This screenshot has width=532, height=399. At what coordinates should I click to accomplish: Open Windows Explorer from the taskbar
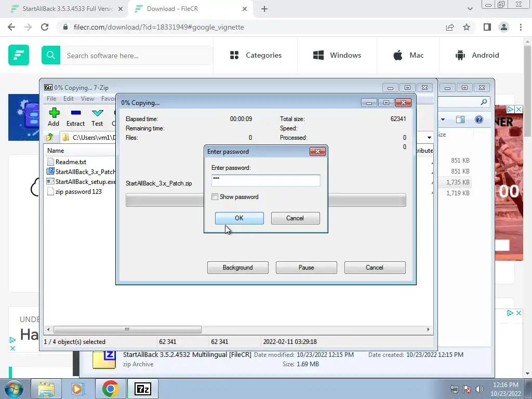[46, 389]
